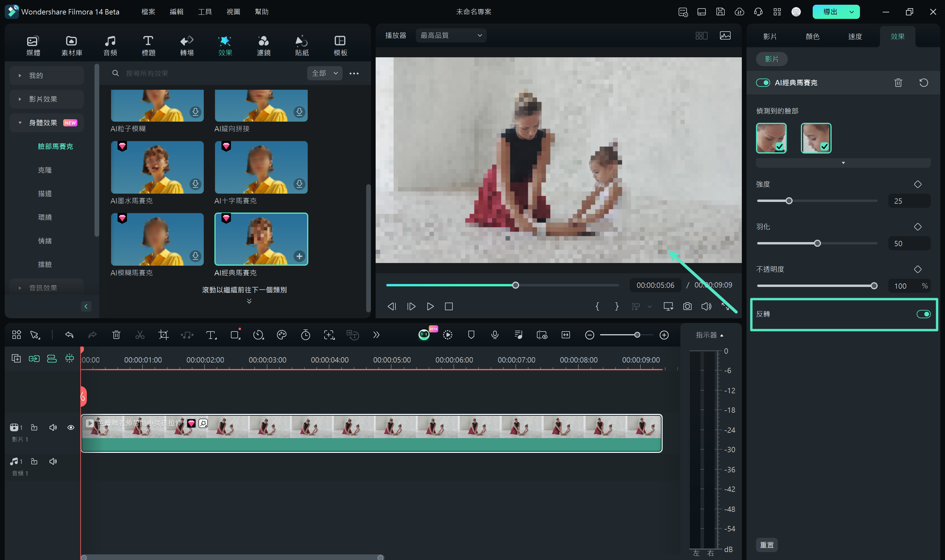
Task: Click the delete trash icon in timeline toolbar
Action: (x=116, y=335)
